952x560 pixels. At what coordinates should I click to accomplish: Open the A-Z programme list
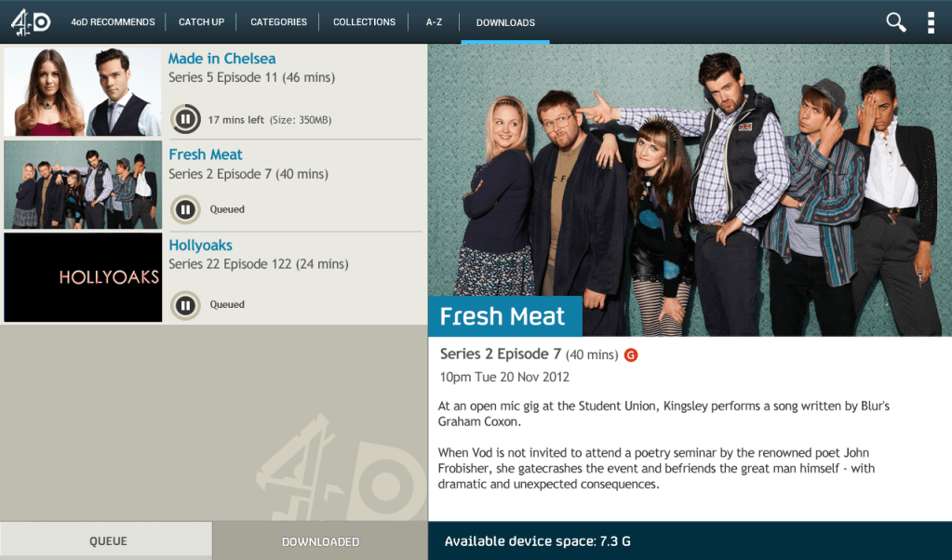coord(434,21)
